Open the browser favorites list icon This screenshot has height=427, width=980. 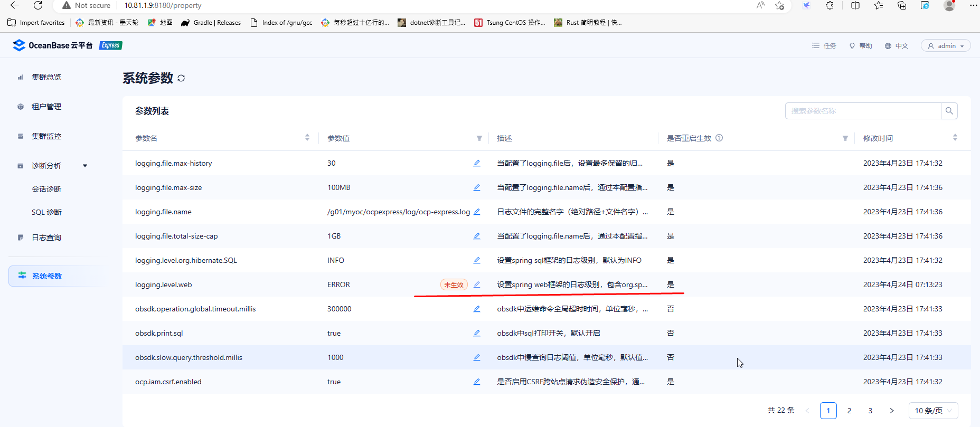click(x=879, y=5)
